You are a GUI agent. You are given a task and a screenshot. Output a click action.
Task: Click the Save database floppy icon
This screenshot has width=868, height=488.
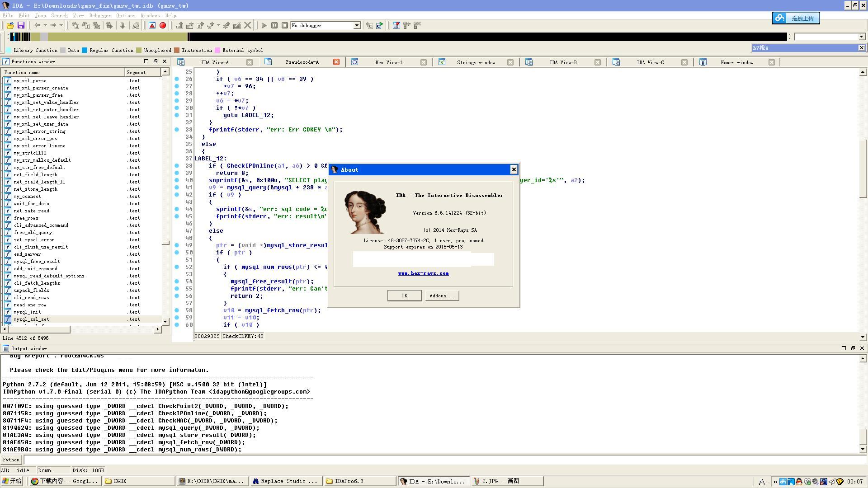click(21, 25)
